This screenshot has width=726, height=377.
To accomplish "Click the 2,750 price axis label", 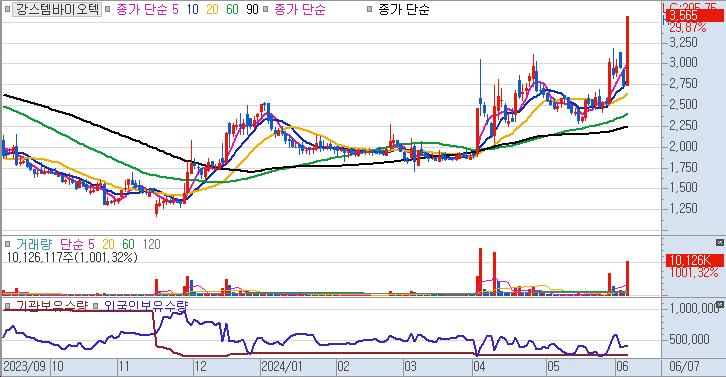I will [x=683, y=83].
